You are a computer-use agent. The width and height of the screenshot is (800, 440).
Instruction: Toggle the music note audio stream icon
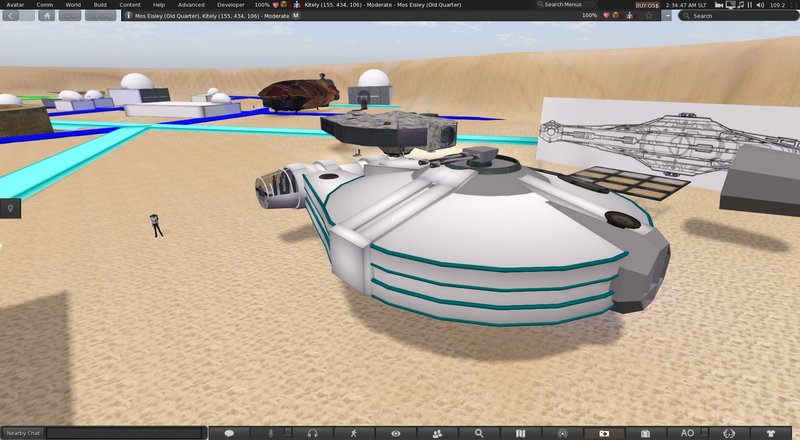(x=741, y=5)
